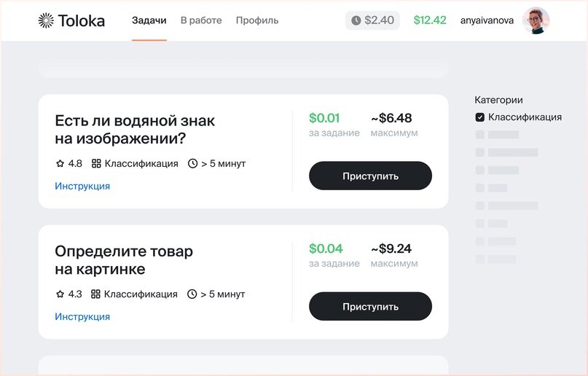588x376 pixels.
Task: Click grid category icon on watermark task
Action: [x=96, y=164]
